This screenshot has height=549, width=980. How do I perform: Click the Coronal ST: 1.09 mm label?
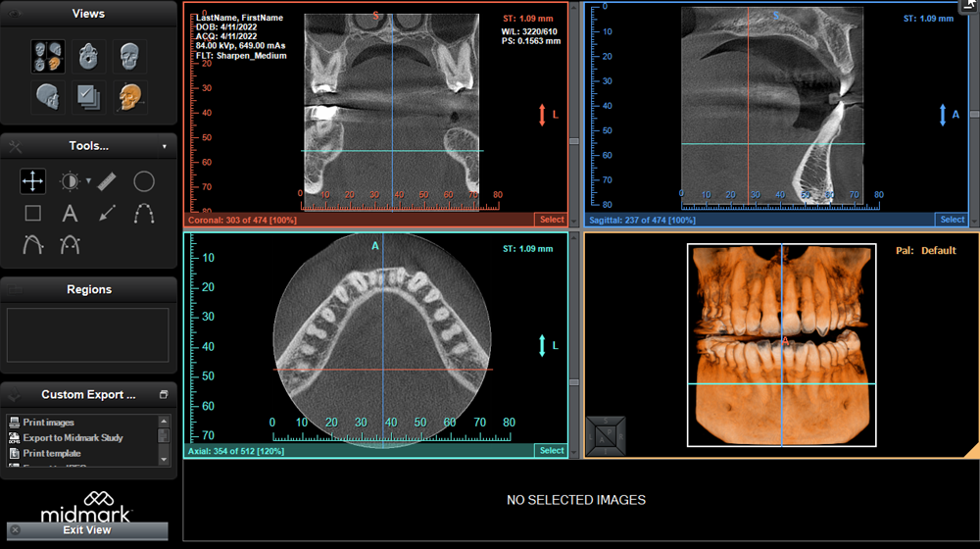pos(527,19)
